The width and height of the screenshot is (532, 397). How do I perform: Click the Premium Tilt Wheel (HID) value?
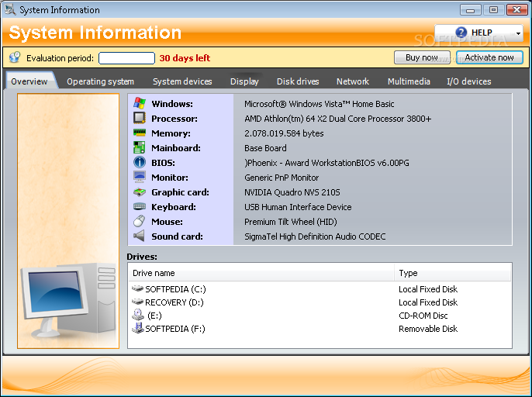[290, 222]
